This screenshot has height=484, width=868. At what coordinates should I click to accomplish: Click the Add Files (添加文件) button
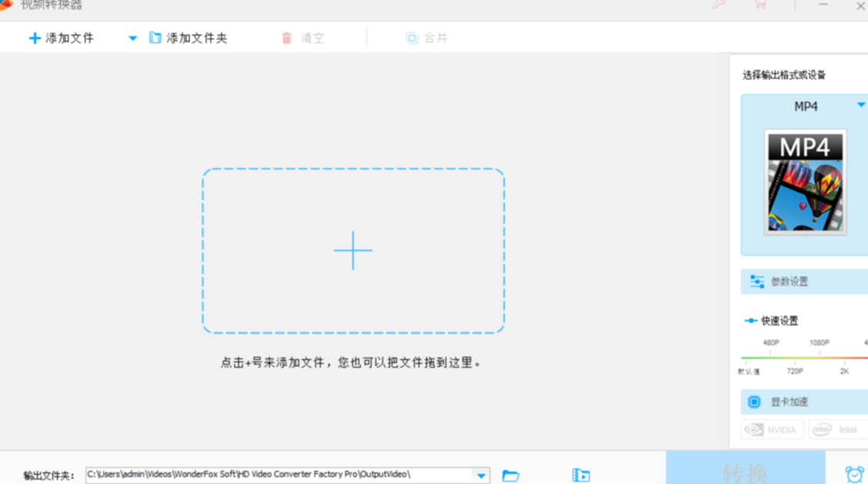[62, 39]
